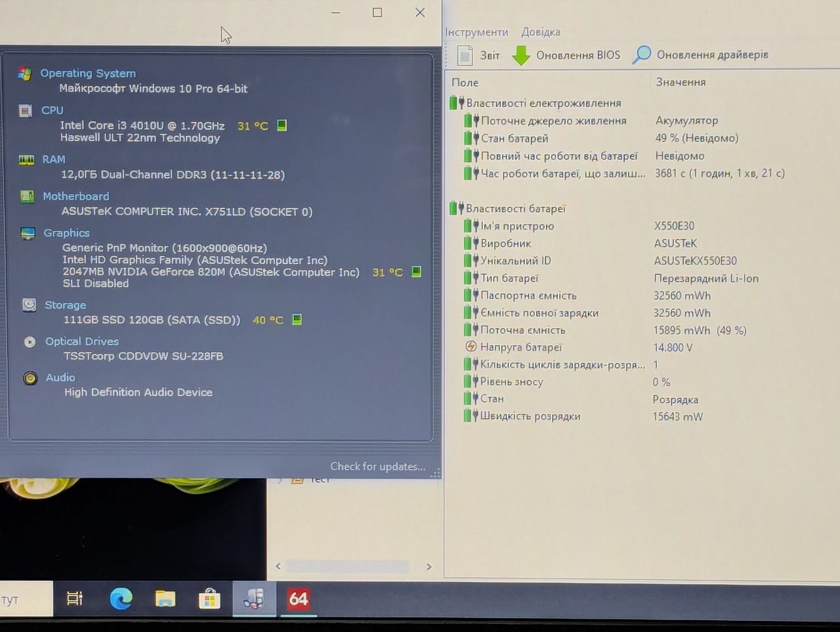Click the 'Поле' column header
Viewport: 840px width, 632px height.
click(465, 83)
